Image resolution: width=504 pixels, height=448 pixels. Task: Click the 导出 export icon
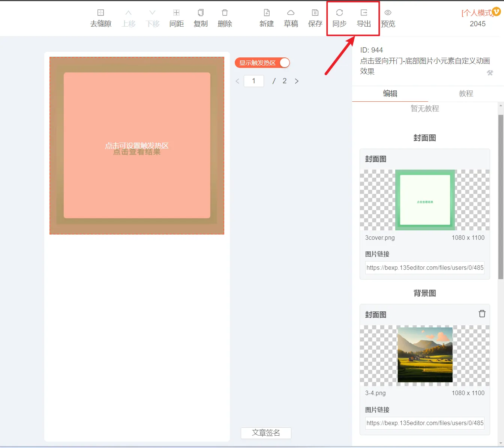pos(364,12)
